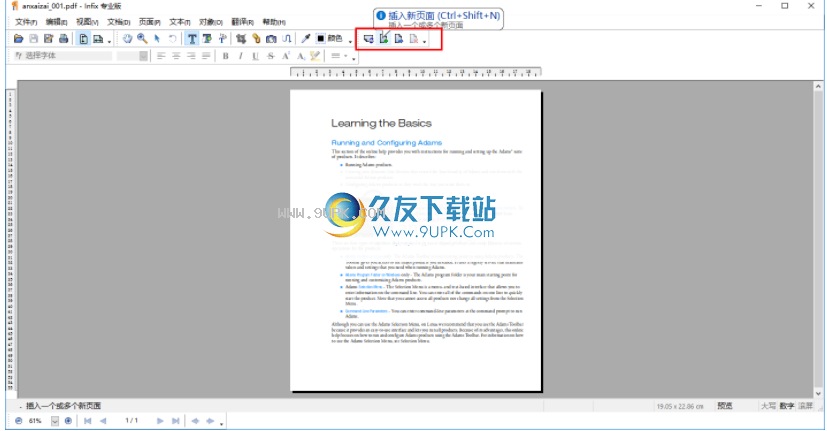This screenshot has height=431, width=827.
Task: Open the 文件 menu
Action: (x=26, y=22)
